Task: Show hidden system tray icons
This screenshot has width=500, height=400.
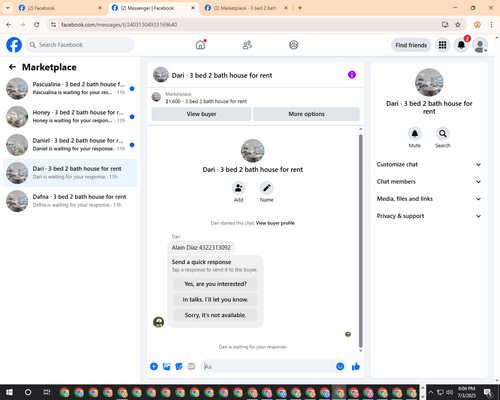Action: (430, 392)
